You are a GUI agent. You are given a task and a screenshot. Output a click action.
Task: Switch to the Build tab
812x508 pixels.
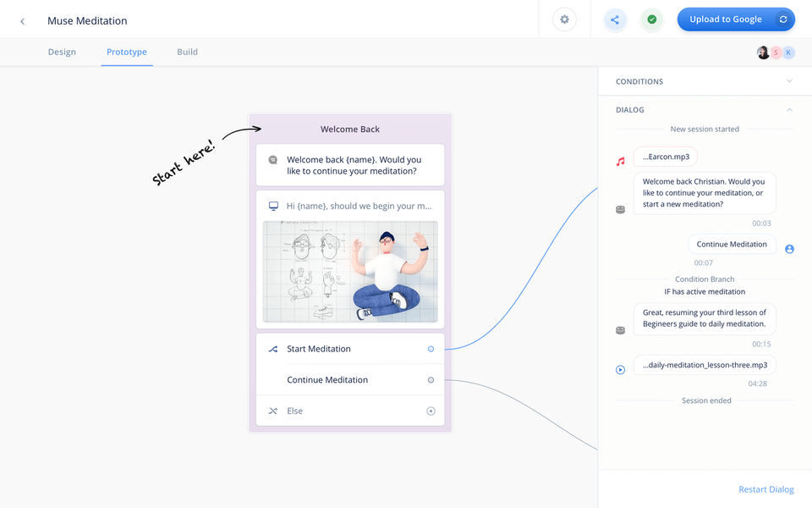pyautogui.click(x=188, y=52)
